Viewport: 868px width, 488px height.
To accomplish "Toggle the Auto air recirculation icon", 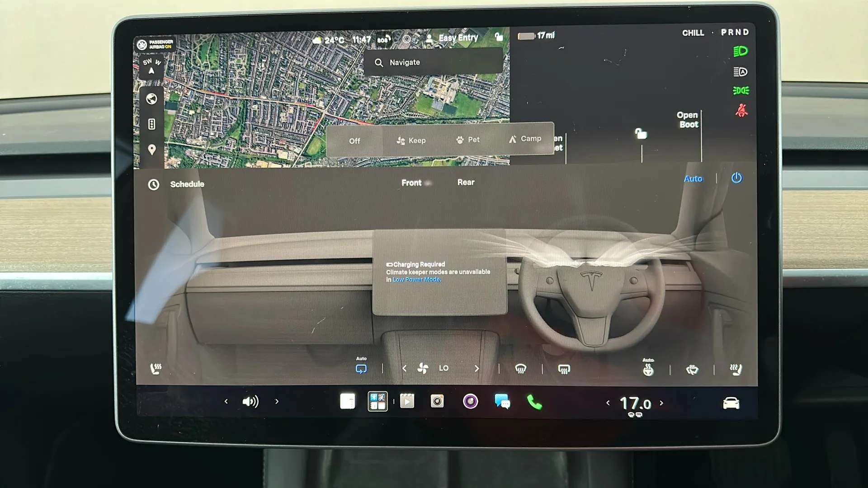I will [x=361, y=368].
